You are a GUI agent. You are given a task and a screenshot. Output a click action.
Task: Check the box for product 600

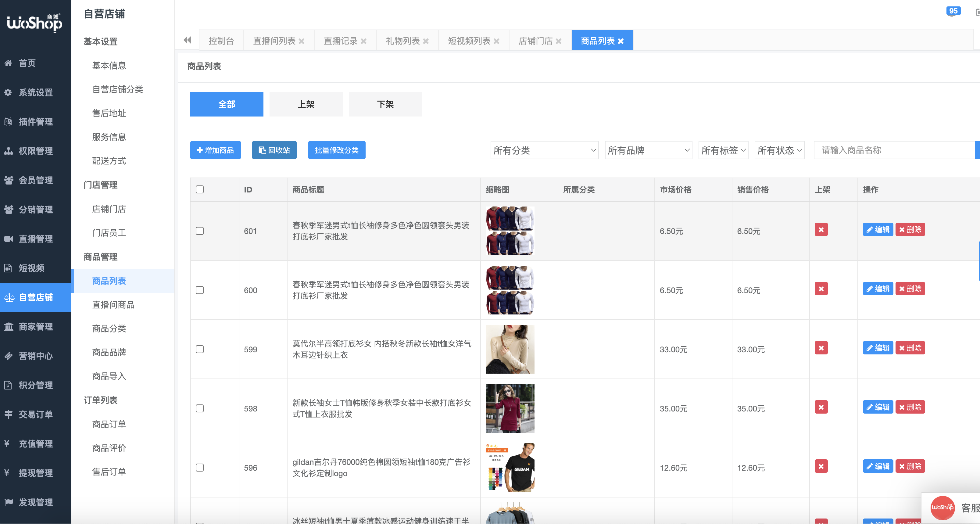(200, 290)
